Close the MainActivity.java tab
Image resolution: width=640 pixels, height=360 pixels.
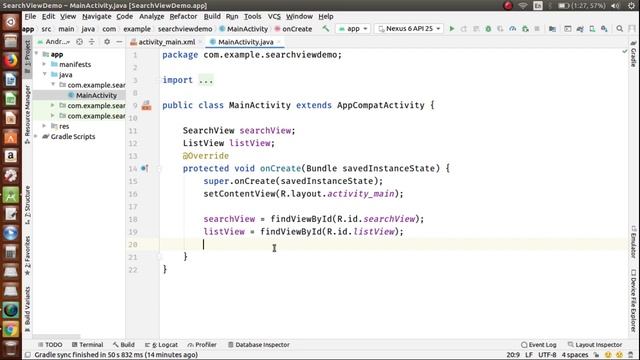(279, 42)
